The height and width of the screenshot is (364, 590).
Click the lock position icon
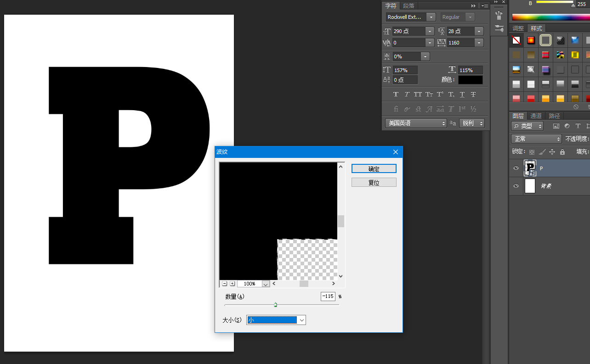coord(552,151)
